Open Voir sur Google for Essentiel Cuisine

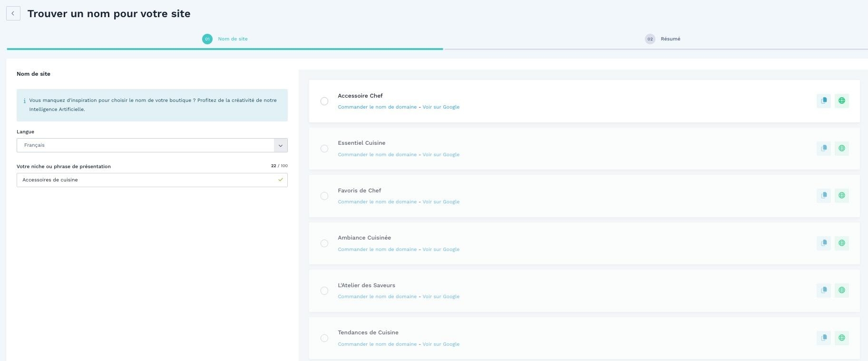point(441,155)
